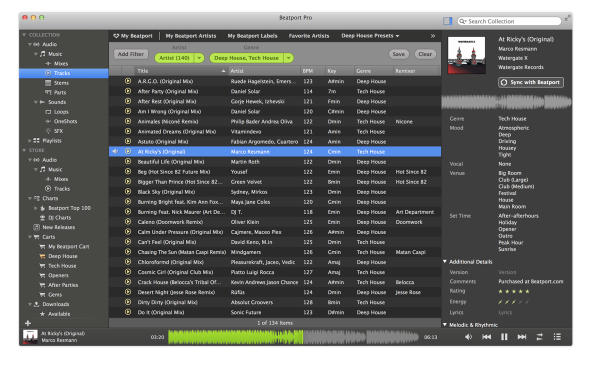Screen dimensions: 590x367
Task: Open Stems in the collection sidebar
Action: coord(61,83)
